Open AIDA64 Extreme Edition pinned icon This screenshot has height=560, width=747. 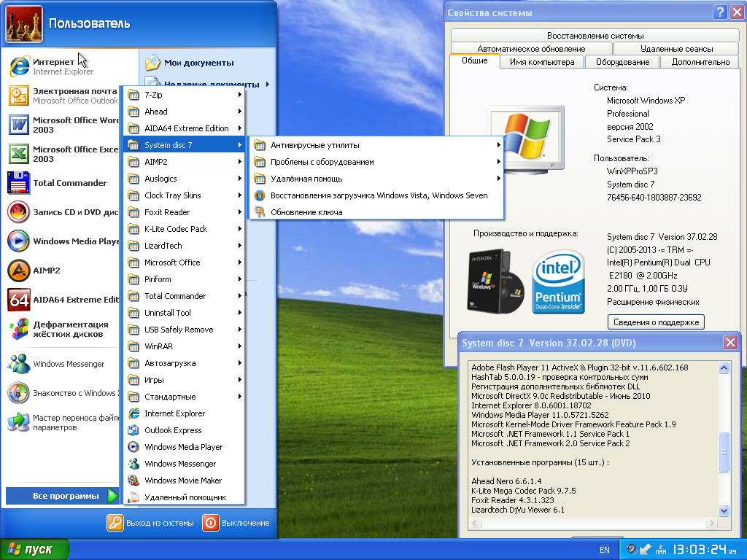click(19, 300)
